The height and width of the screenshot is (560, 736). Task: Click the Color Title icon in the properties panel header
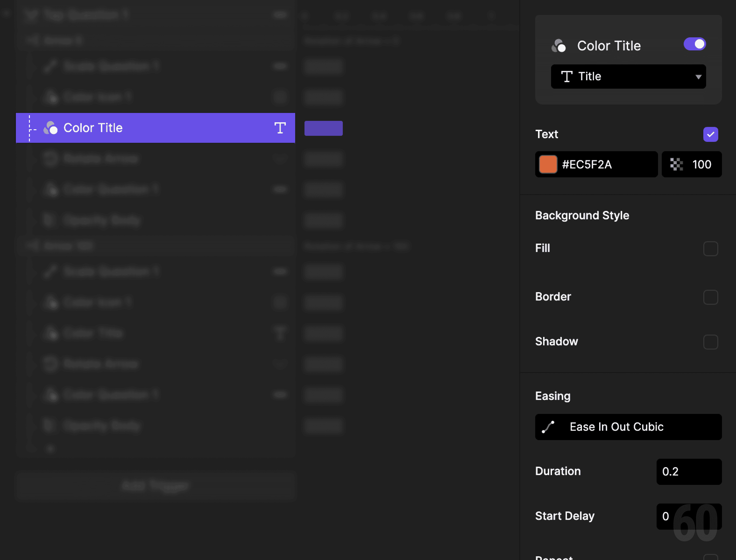559,46
